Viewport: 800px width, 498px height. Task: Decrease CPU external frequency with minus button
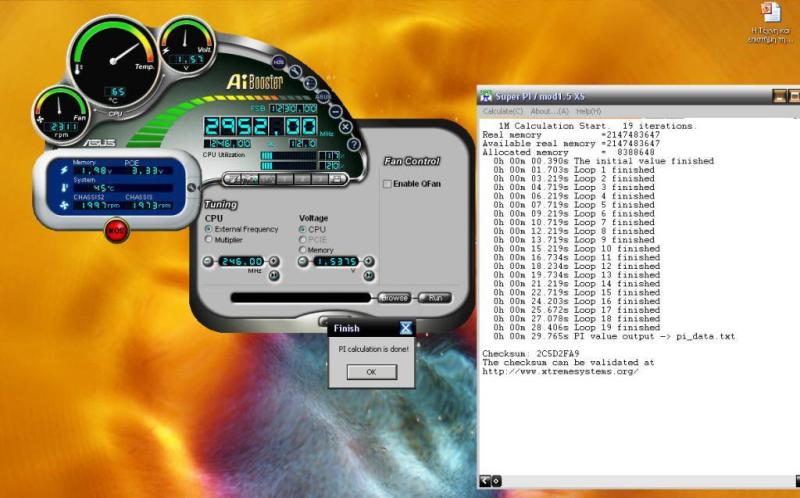click(208, 262)
